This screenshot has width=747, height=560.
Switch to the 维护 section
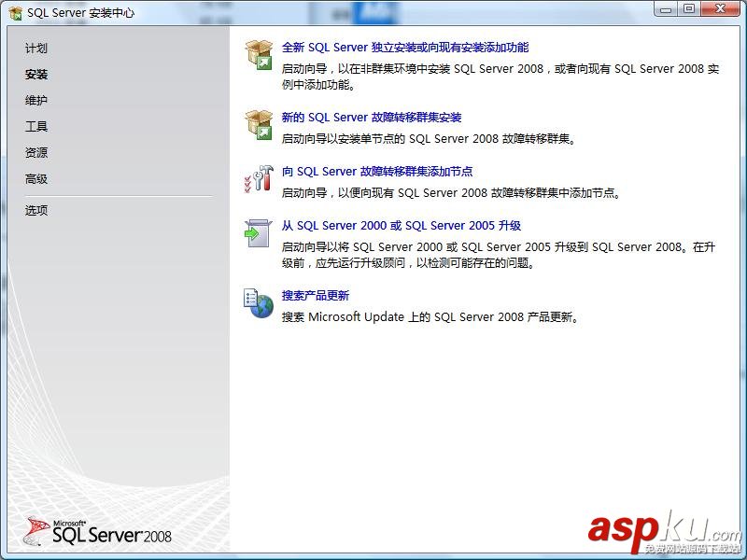pos(36,101)
